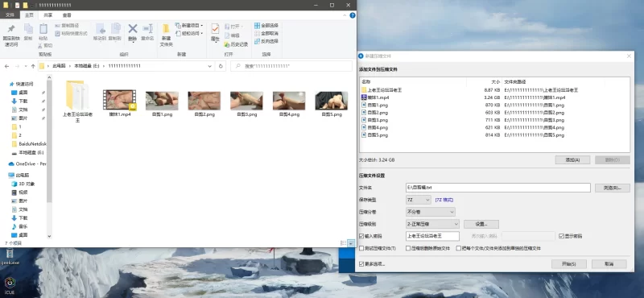Expand the address bar history dropdown arrow
The image size is (644, 298).
(210, 66)
